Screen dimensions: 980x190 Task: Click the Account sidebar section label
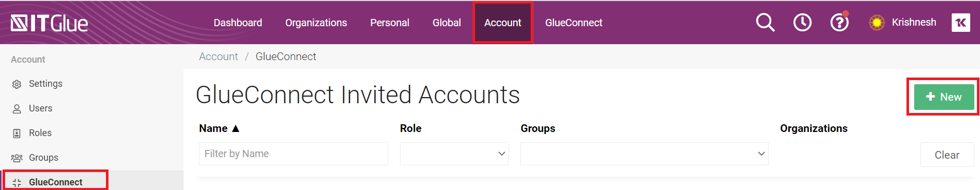coord(28,60)
